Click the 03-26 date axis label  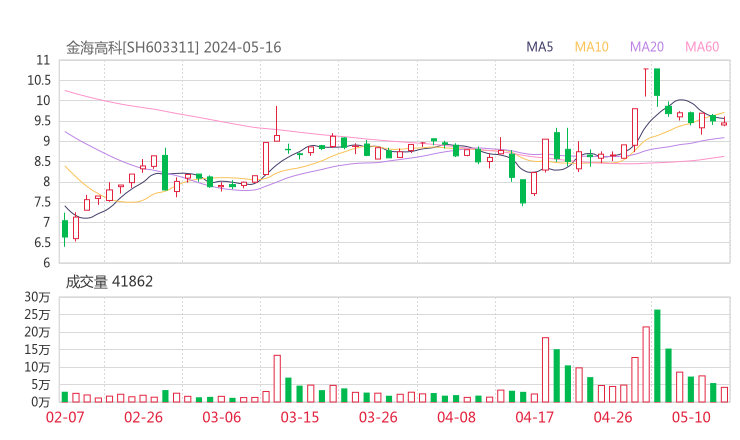pyautogui.click(x=378, y=417)
